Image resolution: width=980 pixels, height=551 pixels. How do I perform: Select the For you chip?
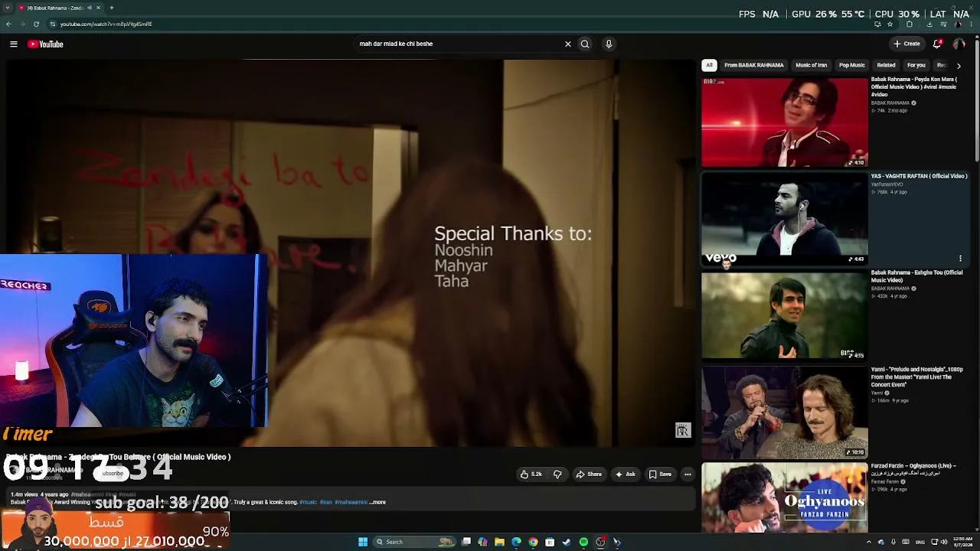[916, 65]
